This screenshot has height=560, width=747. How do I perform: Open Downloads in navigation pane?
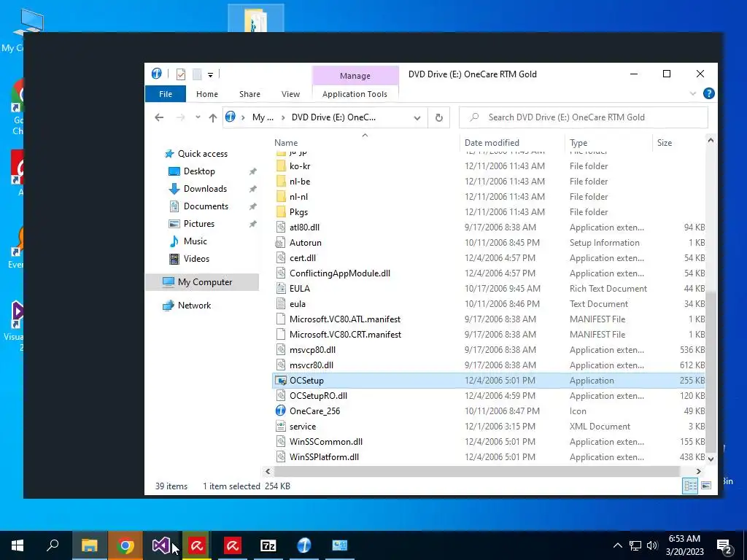point(205,189)
